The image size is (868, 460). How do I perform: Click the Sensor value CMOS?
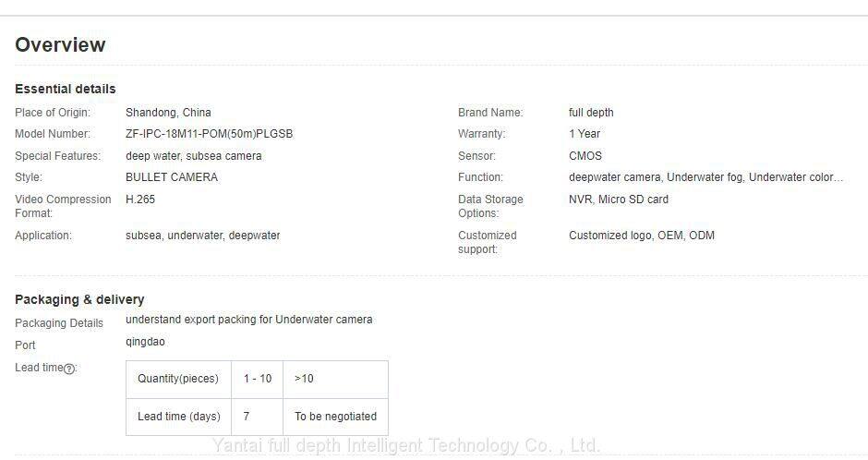tap(585, 156)
